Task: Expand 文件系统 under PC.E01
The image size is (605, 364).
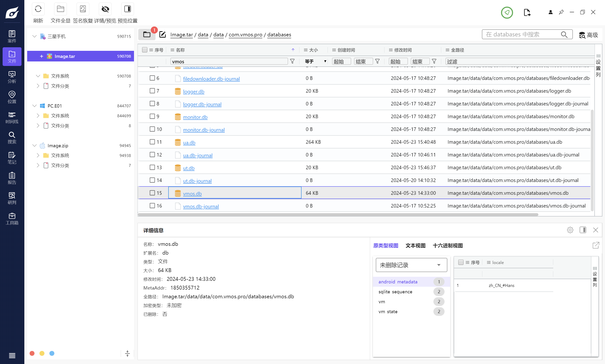Action: pos(38,116)
